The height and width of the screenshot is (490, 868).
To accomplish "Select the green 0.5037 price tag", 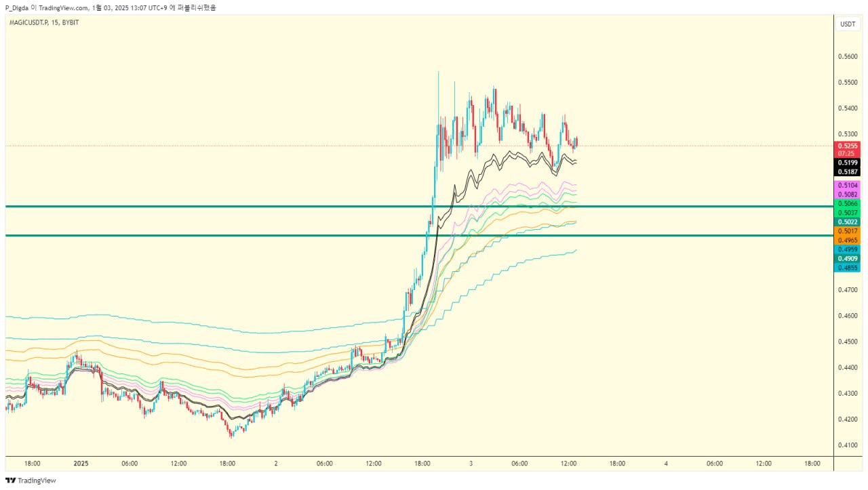I will [848, 213].
